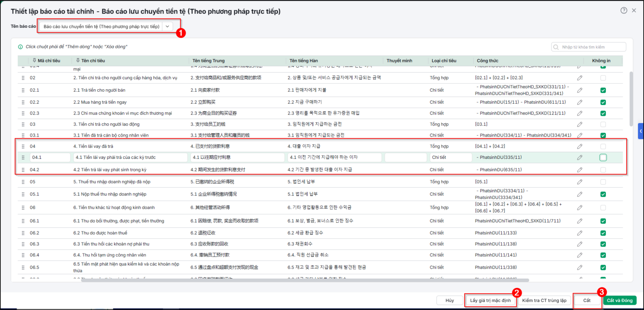Click the search magnifier icon
Image resolution: width=644 pixels, height=310 pixels.
click(x=556, y=47)
